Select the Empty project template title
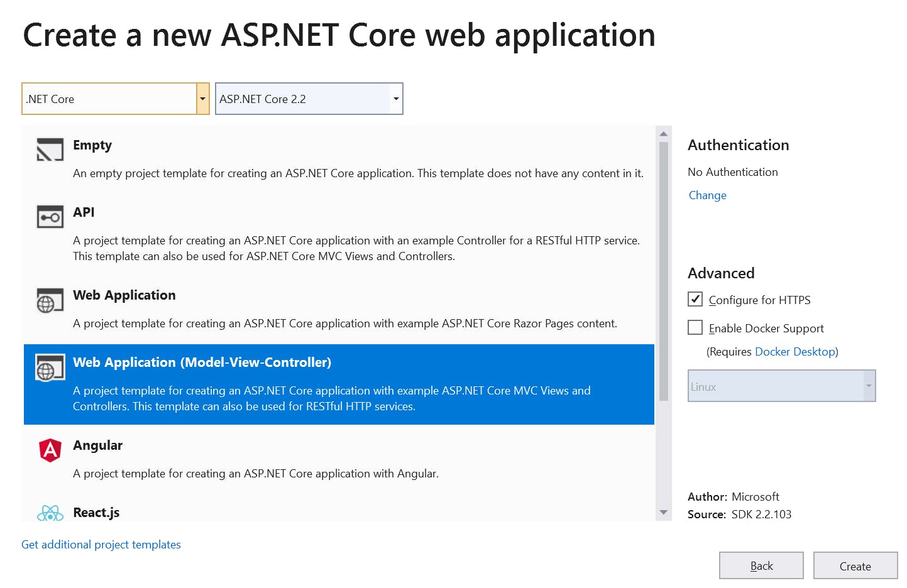 tap(92, 145)
